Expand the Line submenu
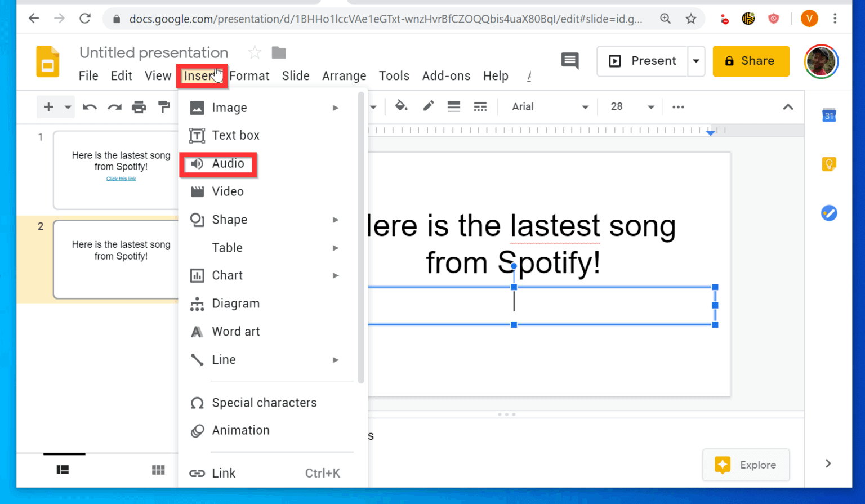 [x=336, y=360]
